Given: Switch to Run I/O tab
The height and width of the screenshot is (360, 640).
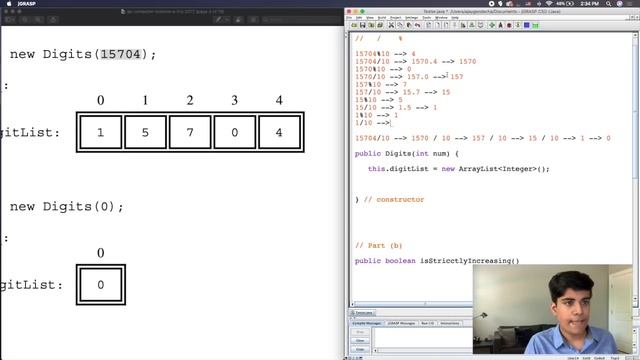Looking at the screenshot, I should point(427,323).
